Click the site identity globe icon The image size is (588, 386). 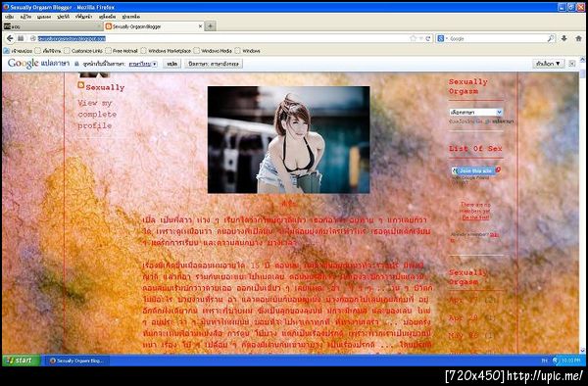pos(33,38)
